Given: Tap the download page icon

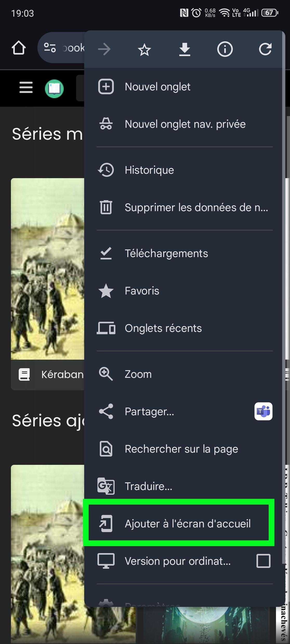Looking at the screenshot, I should pyautogui.click(x=184, y=49).
